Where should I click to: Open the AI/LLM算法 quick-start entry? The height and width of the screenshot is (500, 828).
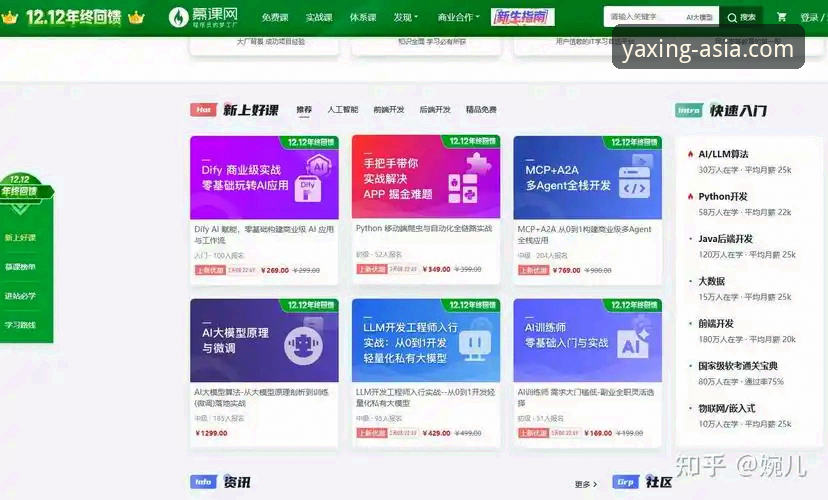723,154
